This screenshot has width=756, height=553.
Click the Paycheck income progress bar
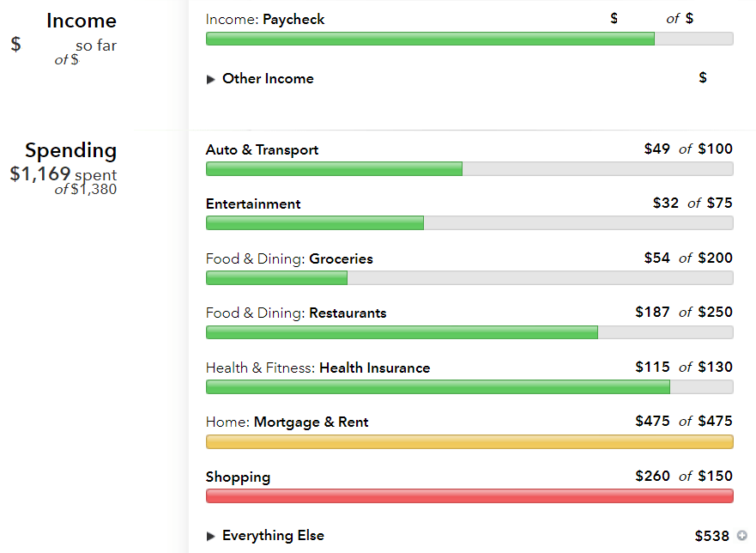(469, 39)
